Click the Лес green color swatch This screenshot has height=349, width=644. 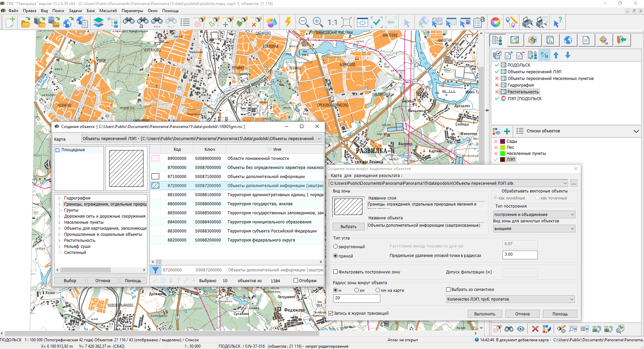pyautogui.click(x=503, y=147)
